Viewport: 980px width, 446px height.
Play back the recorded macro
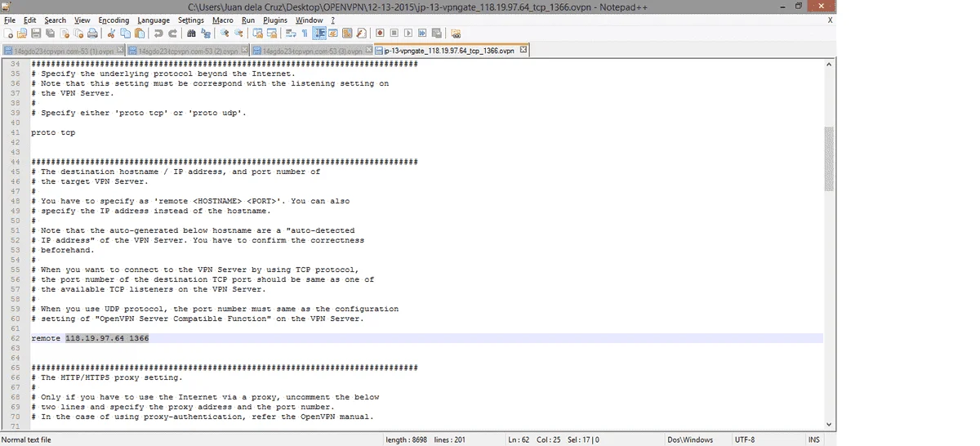pos(408,33)
